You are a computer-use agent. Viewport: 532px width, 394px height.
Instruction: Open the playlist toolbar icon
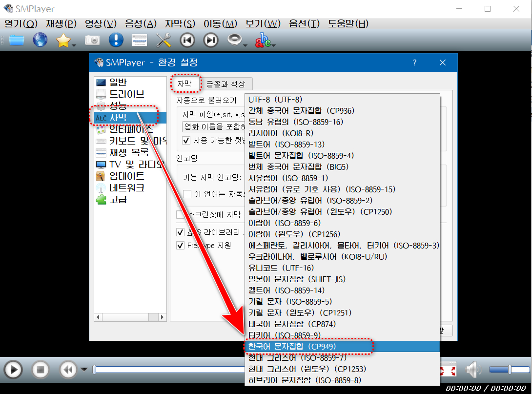pos(140,41)
